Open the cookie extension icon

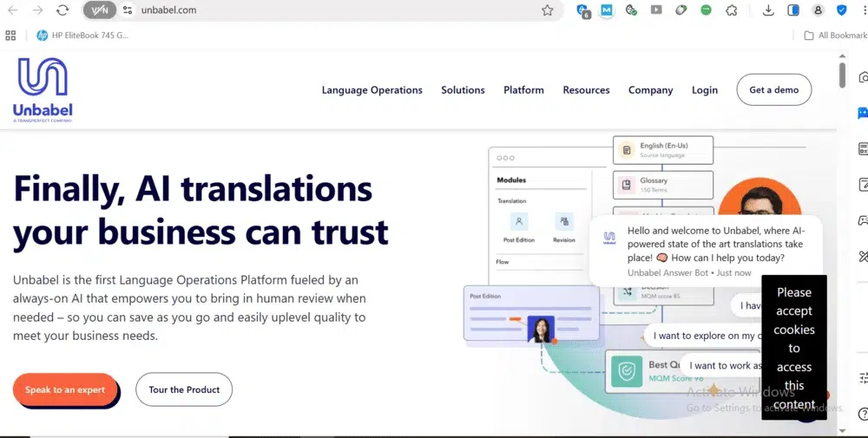pos(630,10)
